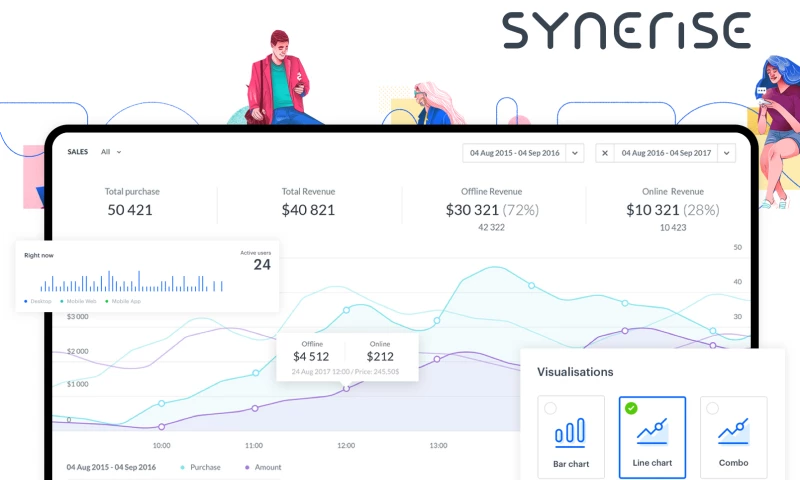
Task: Toggle Desktop legend in Right now widget
Action: tap(38, 301)
